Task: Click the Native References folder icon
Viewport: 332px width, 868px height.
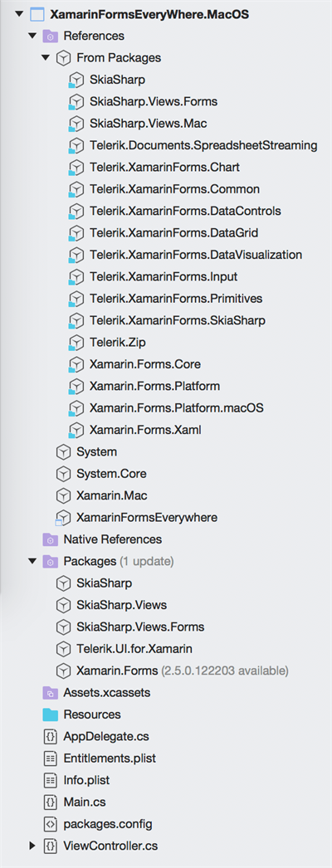Action: [x=51, y=539]
